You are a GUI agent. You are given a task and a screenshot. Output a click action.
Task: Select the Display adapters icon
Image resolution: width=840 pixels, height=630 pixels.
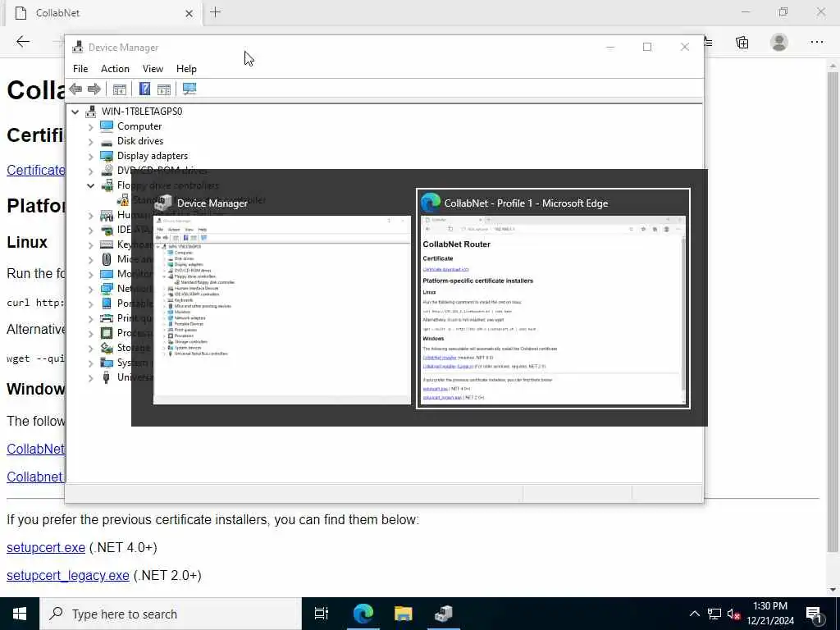click(x=107, y=156)
